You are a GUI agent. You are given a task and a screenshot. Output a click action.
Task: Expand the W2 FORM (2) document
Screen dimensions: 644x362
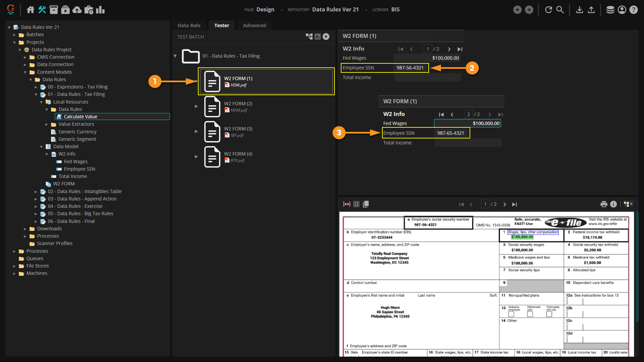pyautogui.click(x=196, y=106)
